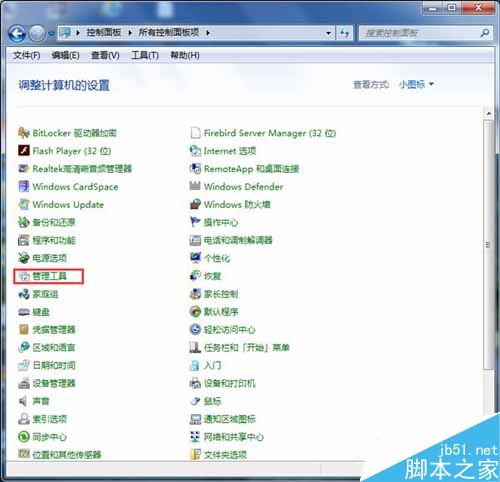500x482 pixels.
Task: Open the 日期和时间 icon
Action: click(24, 365)
